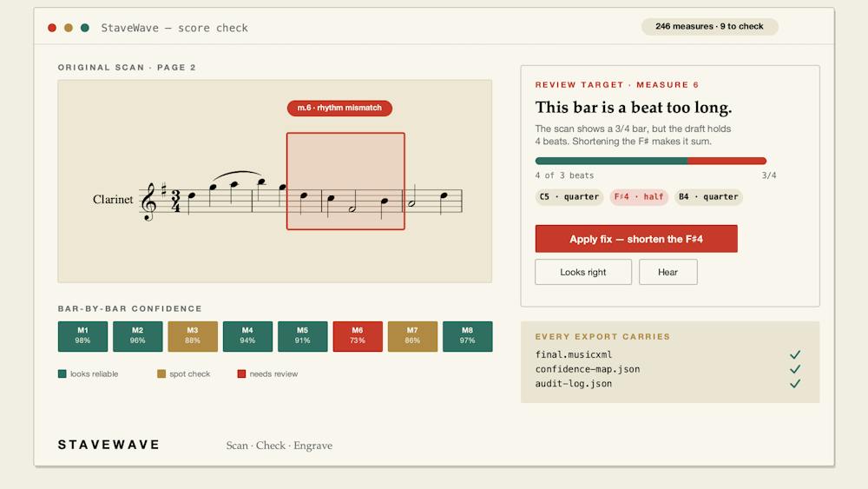Click the red needs review legend swatch

point(241,373)
